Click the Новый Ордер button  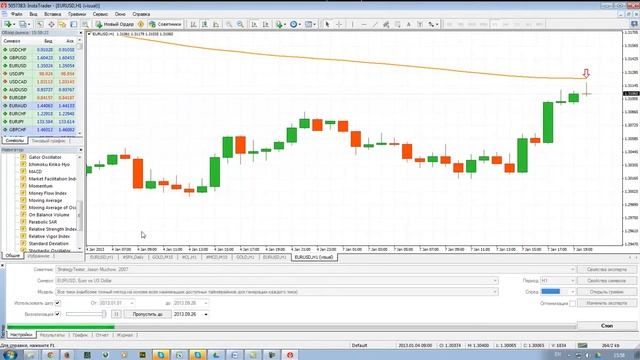115,24
